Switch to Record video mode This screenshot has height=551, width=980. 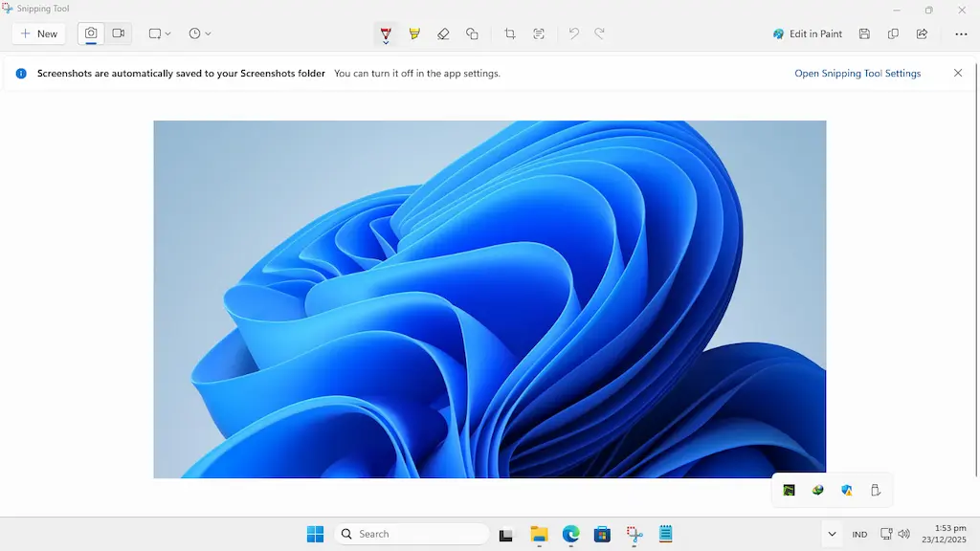point(118,33)
